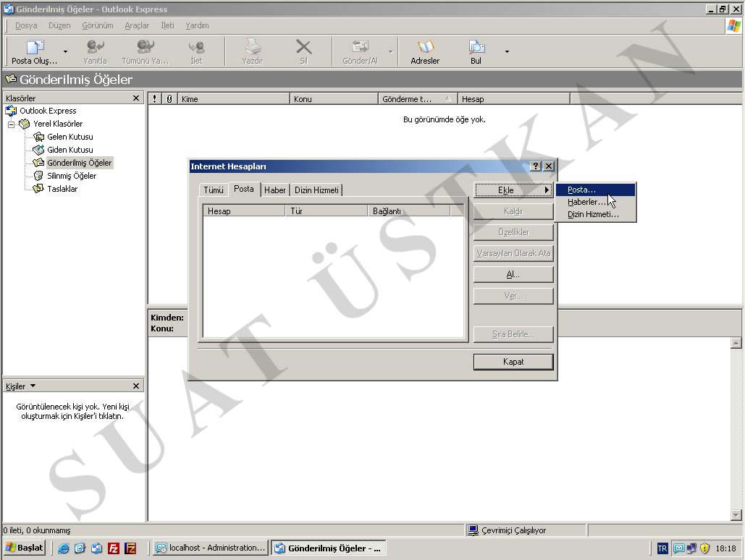Screen dimensions: 745x560
Task: Click the Bul find icon
Action: [476, 46]
